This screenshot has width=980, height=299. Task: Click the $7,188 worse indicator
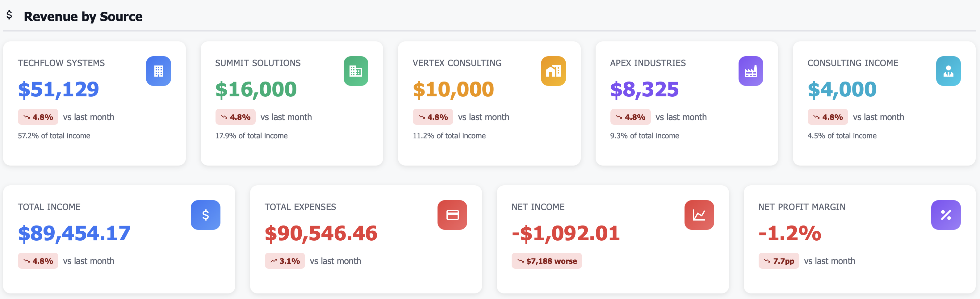click(x=547, y=261)
